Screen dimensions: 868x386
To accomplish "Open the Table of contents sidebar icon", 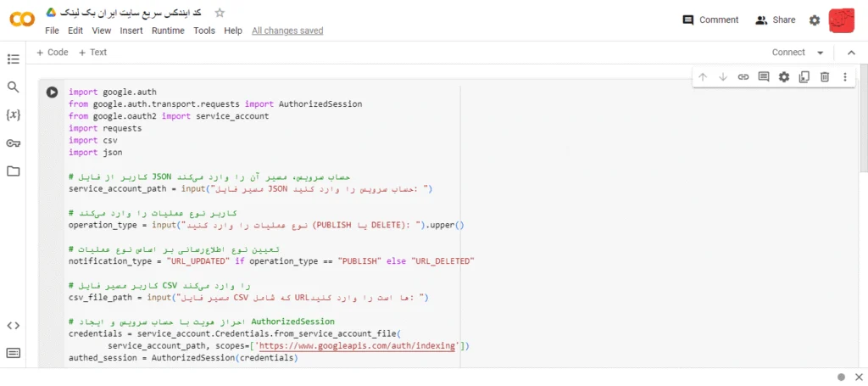I will click(x=14, y=59).
